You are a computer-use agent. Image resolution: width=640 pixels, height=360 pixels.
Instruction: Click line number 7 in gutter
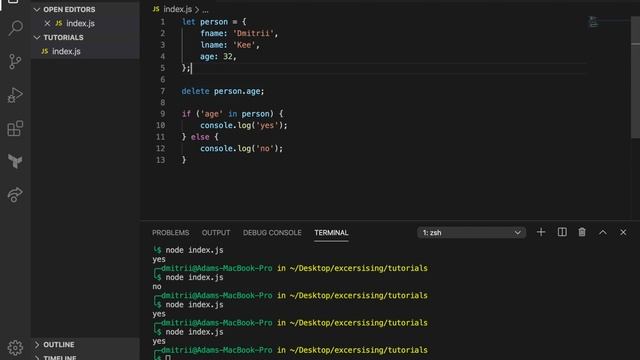pyautogui.click(x=162, y=91)
